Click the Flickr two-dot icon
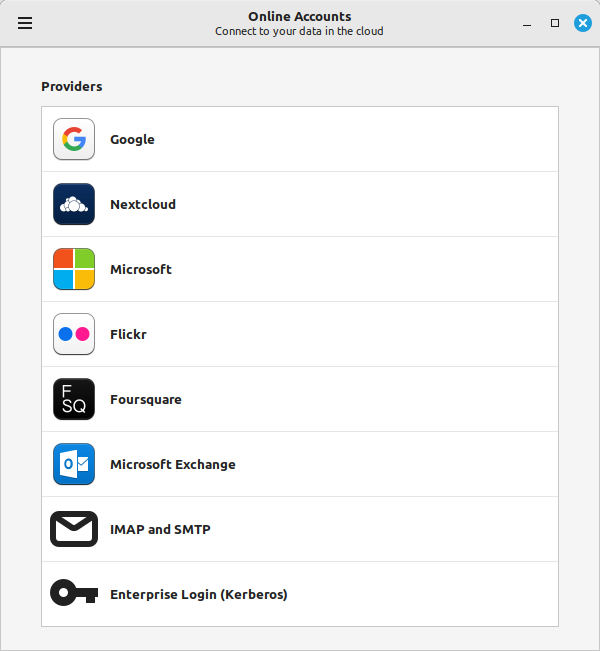Viewport: 600px width, 651px height. tap(74, 334)
